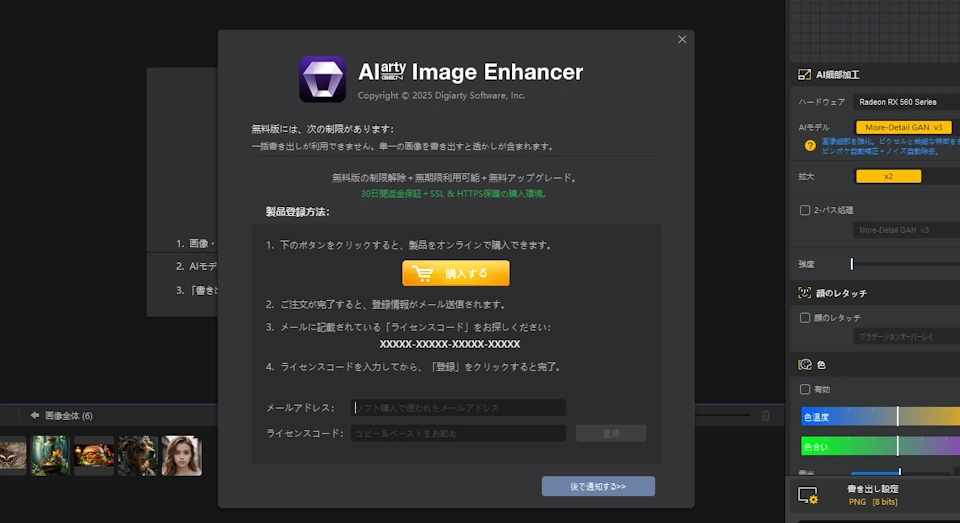Click the 後で通知する>> remind later button

(x=598, y=486)
